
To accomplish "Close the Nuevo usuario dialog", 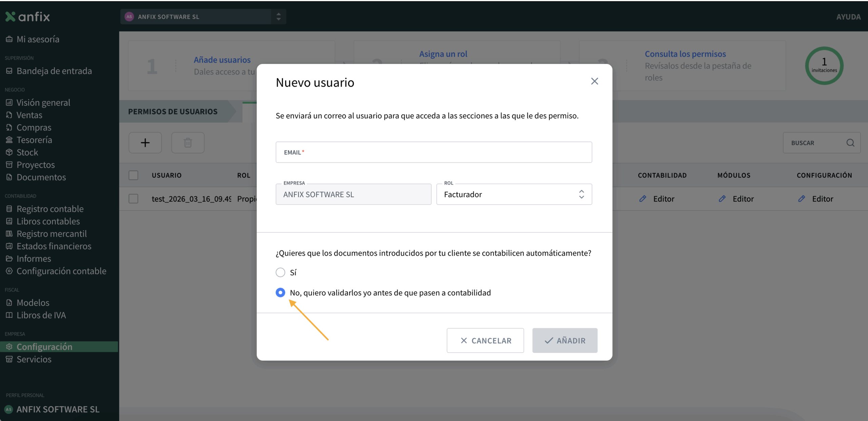I will [x=594, y=81].
